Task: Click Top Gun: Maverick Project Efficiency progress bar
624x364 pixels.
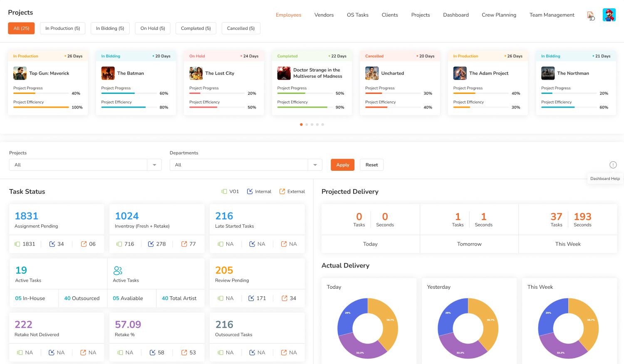Action: click(x=41, y=107)
